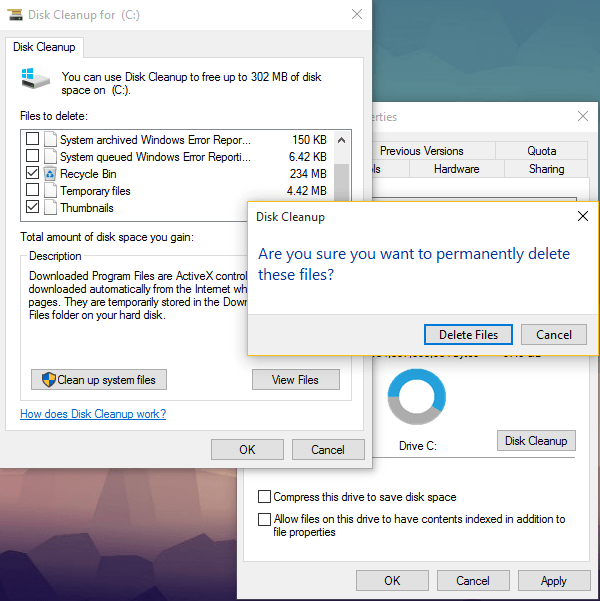Click the 234 MB size value
600x601 pixels.
(x=308, y=174)
